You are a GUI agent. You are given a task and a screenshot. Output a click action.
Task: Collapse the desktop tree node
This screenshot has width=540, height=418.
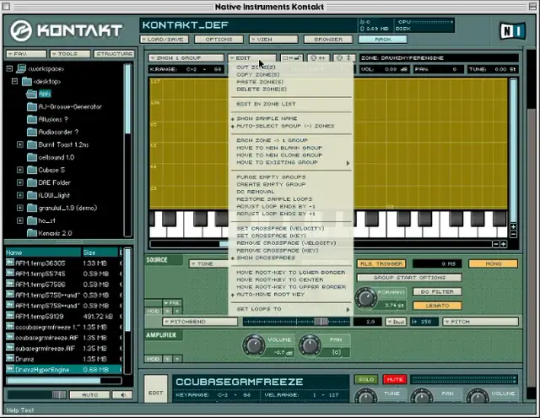15,81
